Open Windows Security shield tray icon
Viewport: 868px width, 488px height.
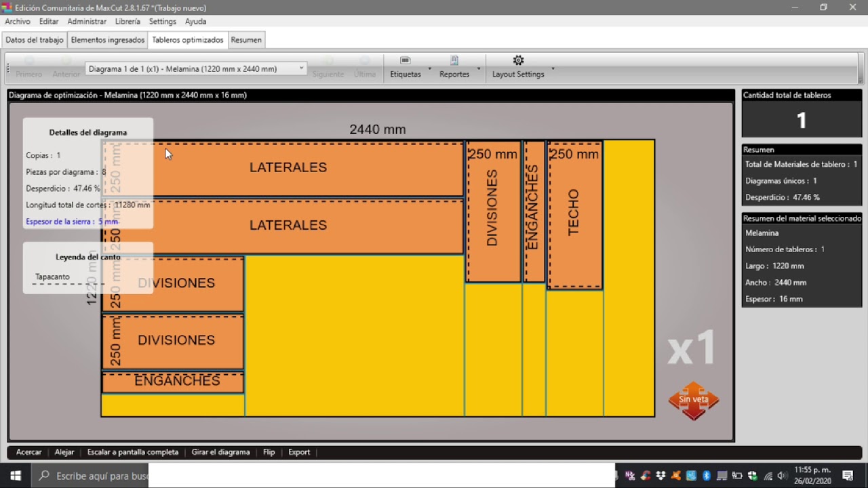click(x=751, y=476)
